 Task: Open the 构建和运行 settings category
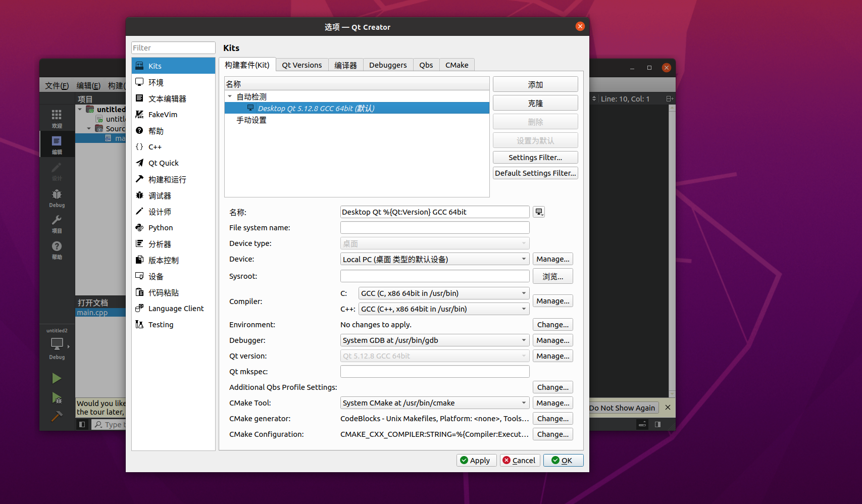(x=173, y=179)
